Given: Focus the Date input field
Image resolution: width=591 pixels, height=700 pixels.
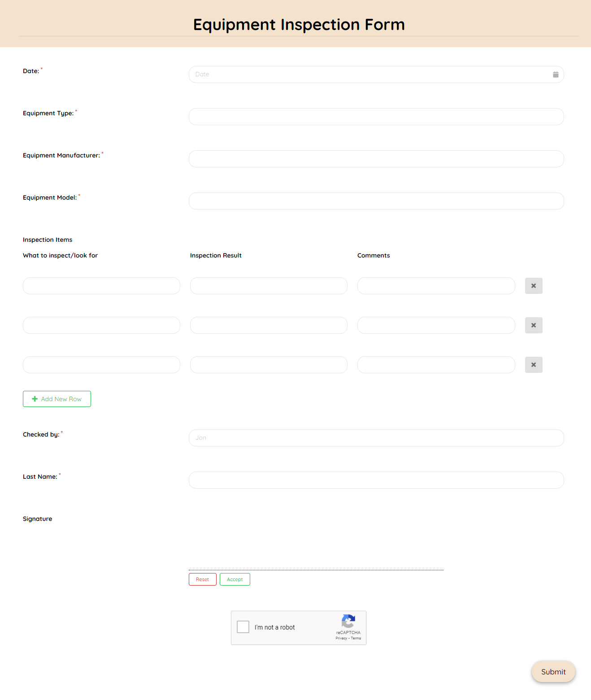Looking at the screenshot, I should pos(368,74).
